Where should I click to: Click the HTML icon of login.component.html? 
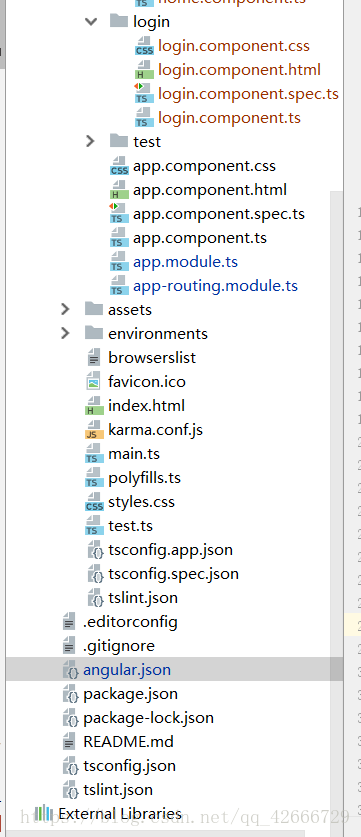coord(144,70)
